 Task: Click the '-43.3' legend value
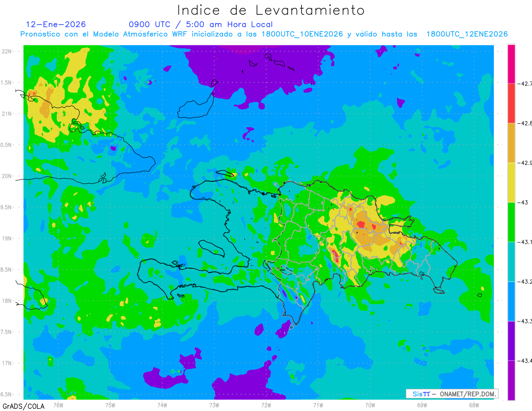pyautogui.click(x=524, y=321)
